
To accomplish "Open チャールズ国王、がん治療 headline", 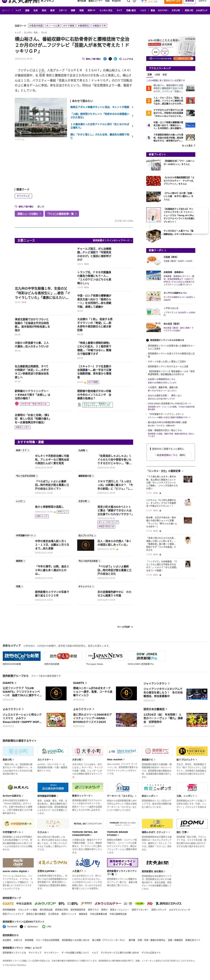I will (x=95, y=254).
